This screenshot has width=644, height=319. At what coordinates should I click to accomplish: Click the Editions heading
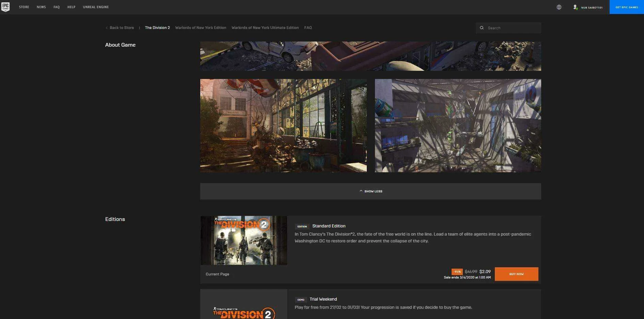click(x=115, y=219)
